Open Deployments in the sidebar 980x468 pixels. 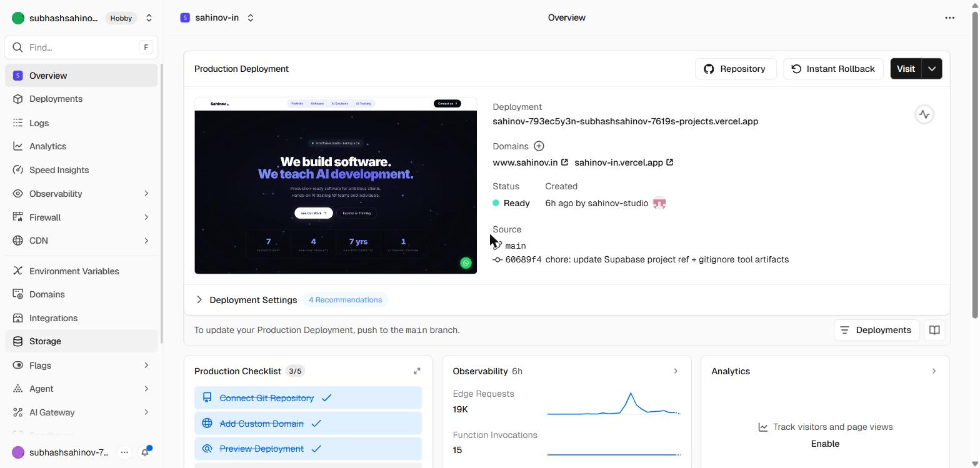[x=81, y=99]
